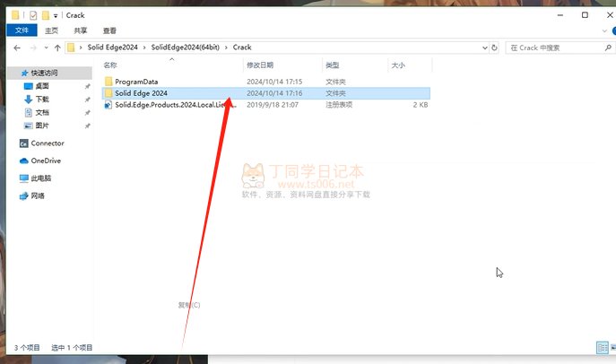Click the search magnifier icon
Viewport: 616px width, 364px height.
608,48
